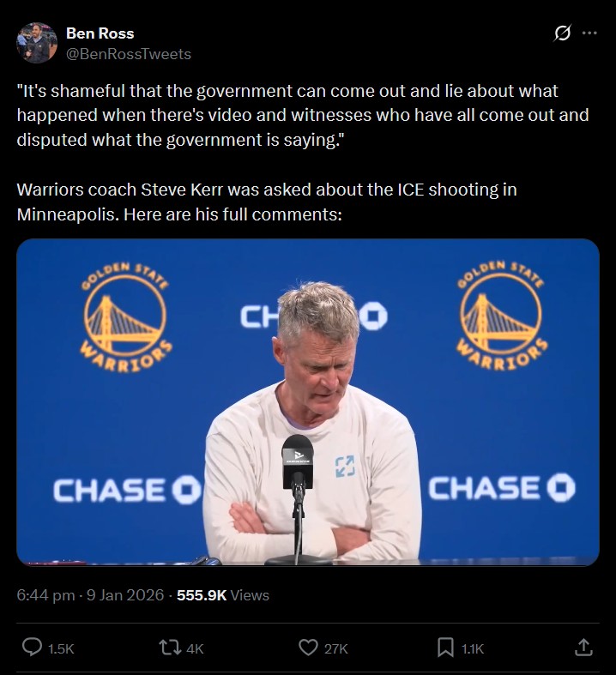This screenshot has height=675, width=616.
Task: Play the Warriors press conference video
Action: [x=308, y=402]
